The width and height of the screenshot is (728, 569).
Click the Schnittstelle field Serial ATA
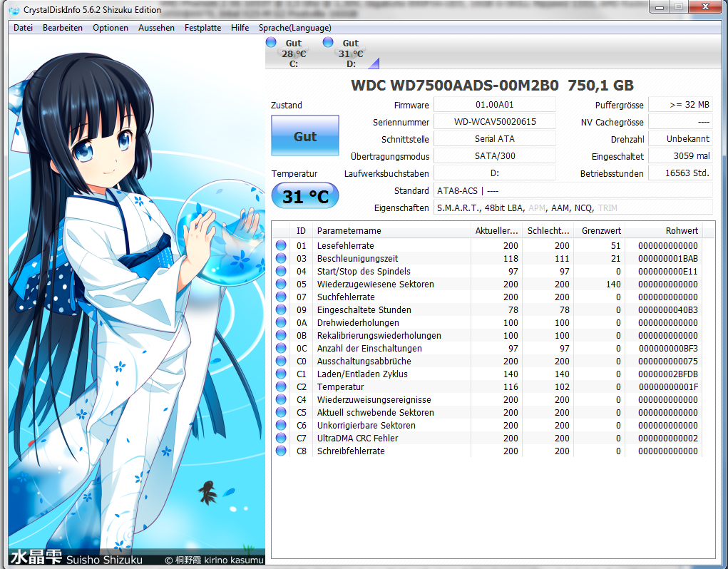[494, 139]
